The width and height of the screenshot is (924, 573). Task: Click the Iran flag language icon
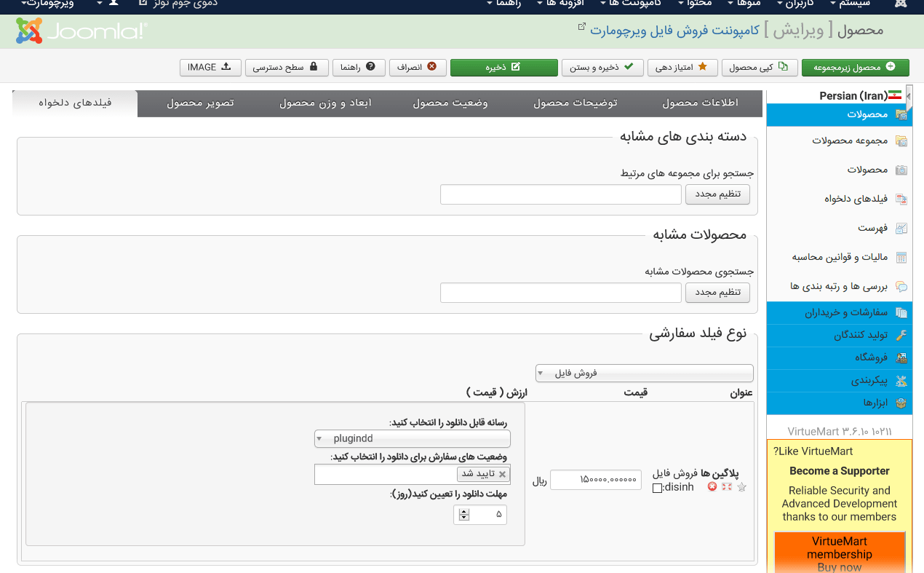[895, 96]
